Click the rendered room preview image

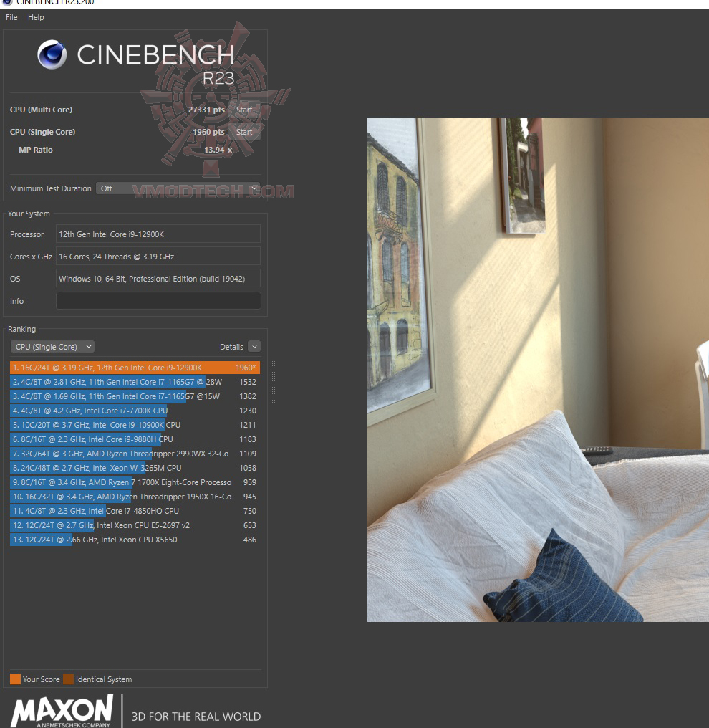tap(538, 370)
